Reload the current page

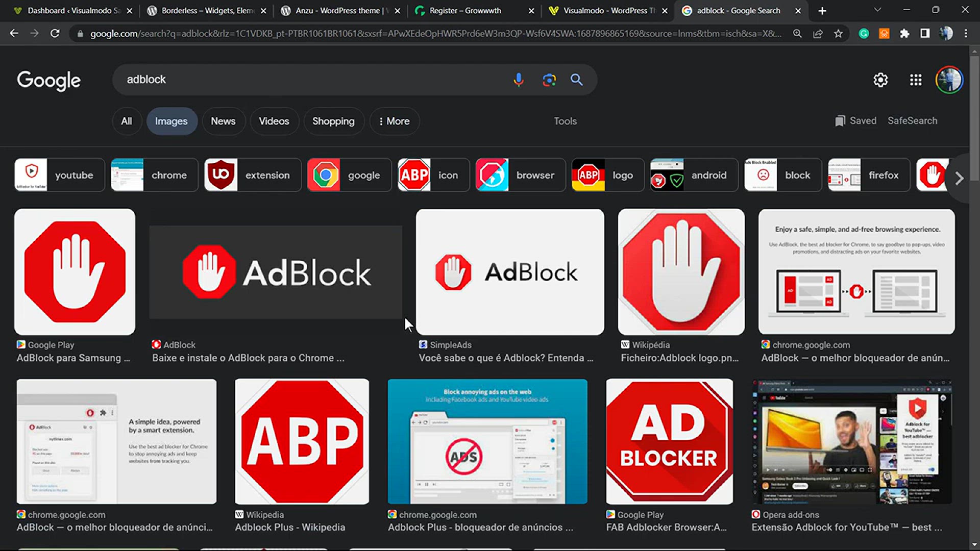[x=55, y=33]
